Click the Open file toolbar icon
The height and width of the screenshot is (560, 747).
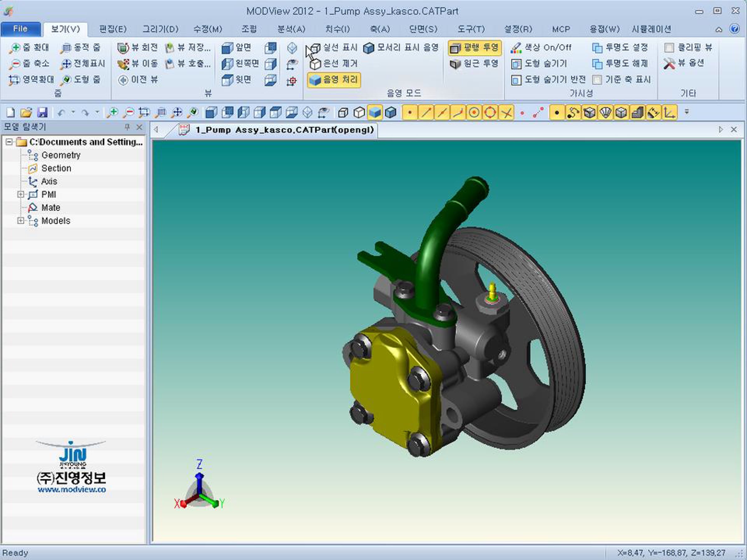[x=26, y=112]
